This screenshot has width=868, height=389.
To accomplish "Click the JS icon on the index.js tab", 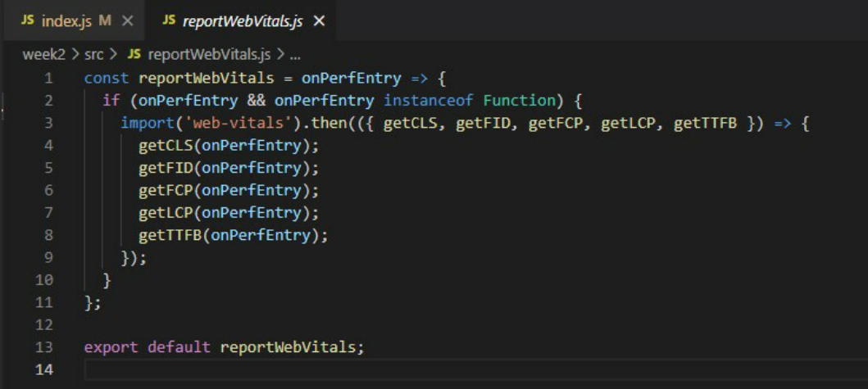I will click(28, 21).
